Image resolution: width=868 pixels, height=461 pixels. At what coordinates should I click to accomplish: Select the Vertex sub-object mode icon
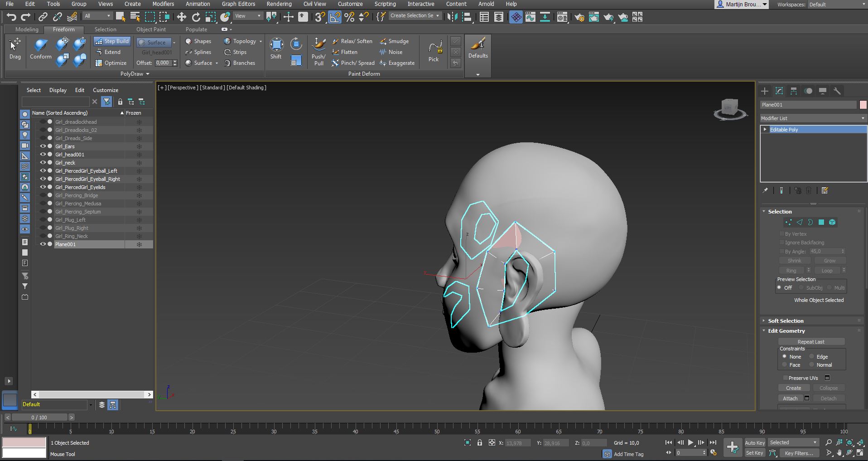point(789,222)
